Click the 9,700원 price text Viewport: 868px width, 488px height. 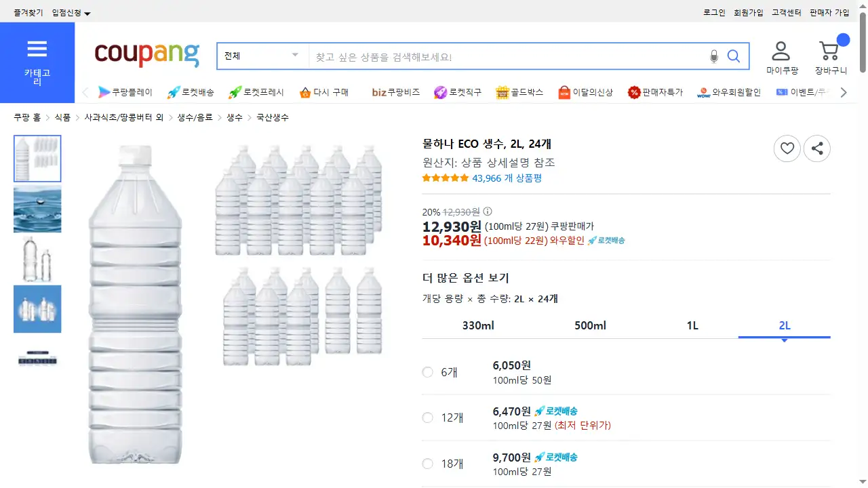[512, 457]
